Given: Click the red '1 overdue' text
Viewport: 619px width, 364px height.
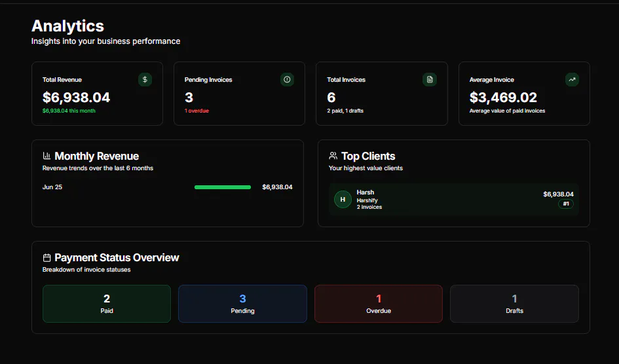Looking at the screenshot, I should [197, 111].
